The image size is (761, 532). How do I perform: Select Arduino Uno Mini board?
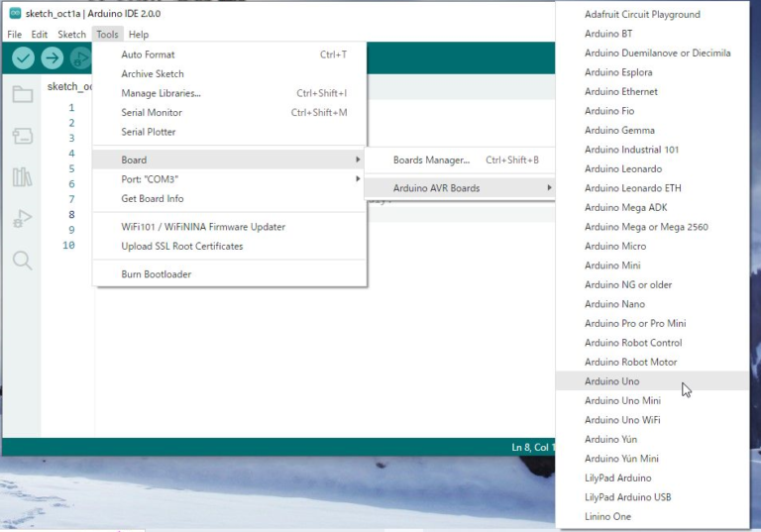click(652, 401)
